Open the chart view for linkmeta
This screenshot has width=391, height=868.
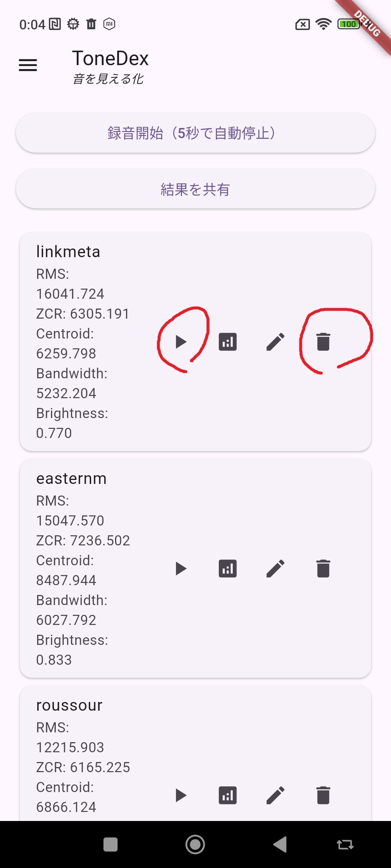tap(228, 342)
